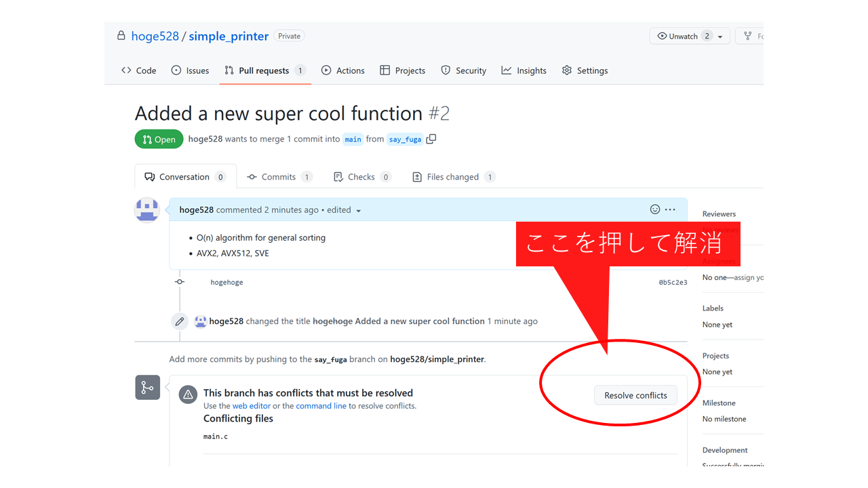Go to the Actions repository tab
The width and height of the screenshot is (868, 488).
(x=343, y=70)
